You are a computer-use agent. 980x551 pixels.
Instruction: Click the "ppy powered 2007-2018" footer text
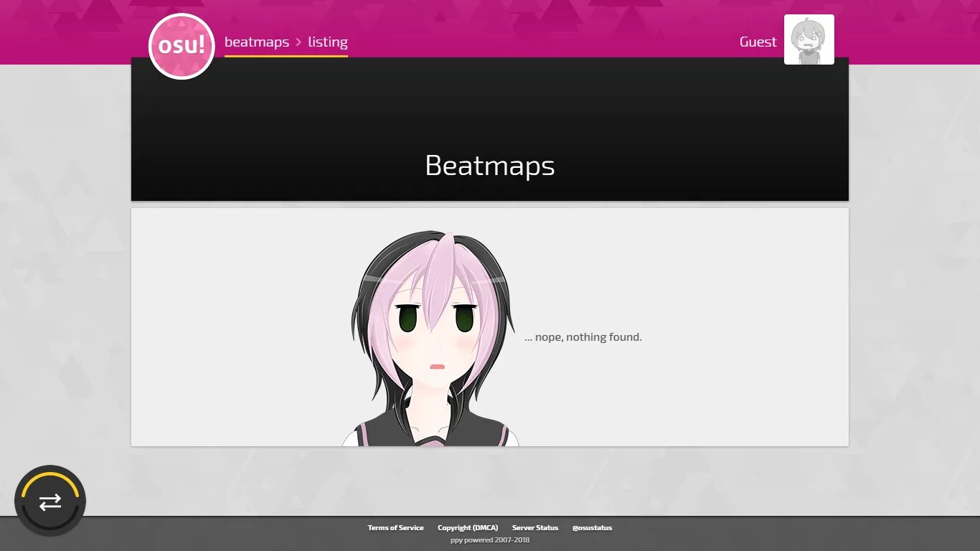[490, 540]
